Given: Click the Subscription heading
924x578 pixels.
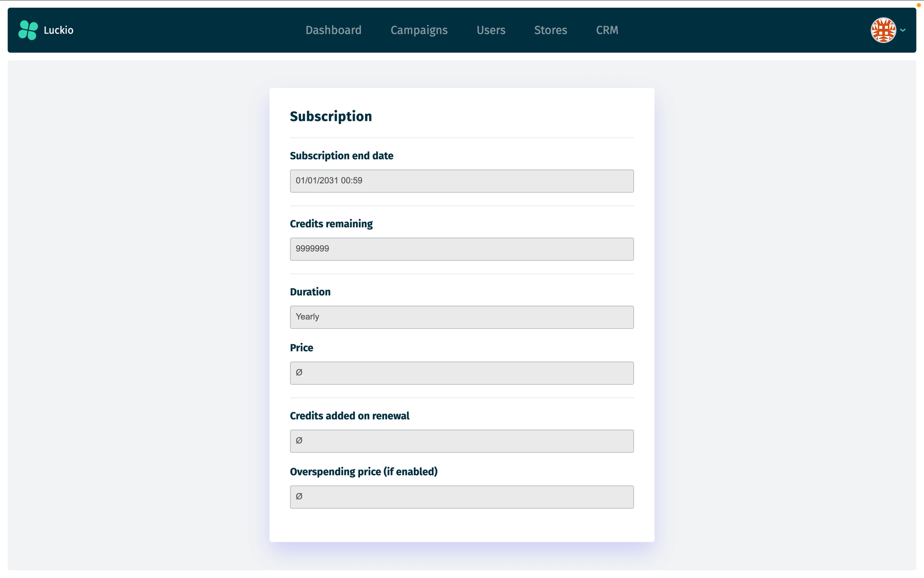Looking at the screenshot, I should point(330,116).
